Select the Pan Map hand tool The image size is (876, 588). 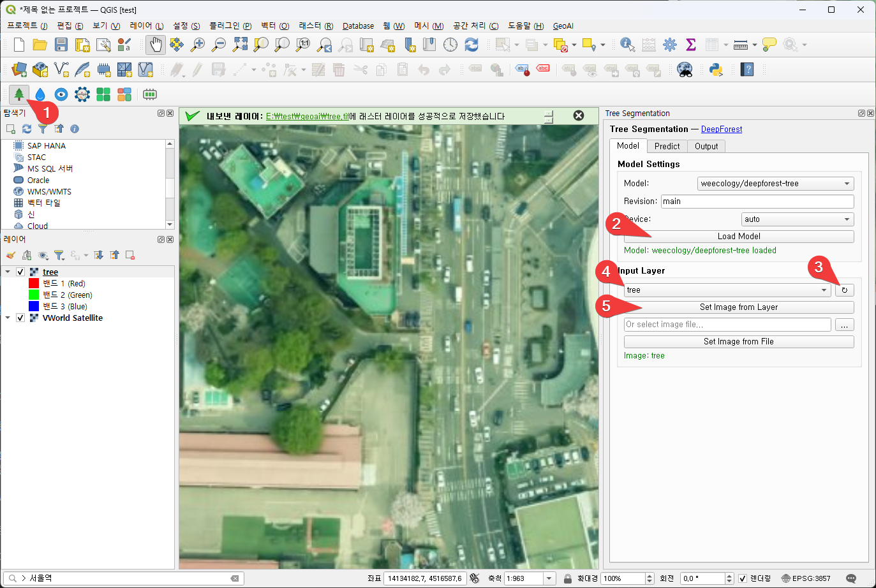(x=155, y=45)
